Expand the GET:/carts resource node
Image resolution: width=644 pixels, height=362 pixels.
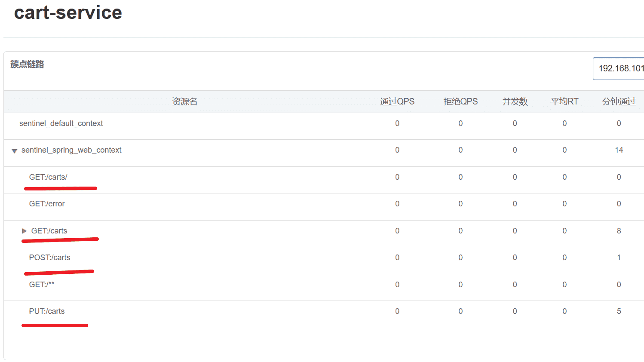pos(24,231)
